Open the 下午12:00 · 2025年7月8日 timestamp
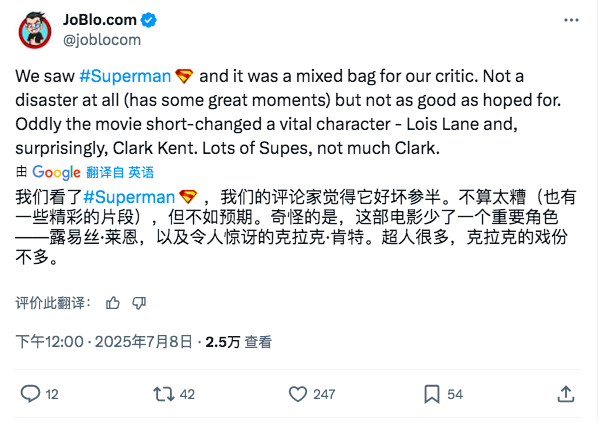The image size is (600, 422). (104, 342)
